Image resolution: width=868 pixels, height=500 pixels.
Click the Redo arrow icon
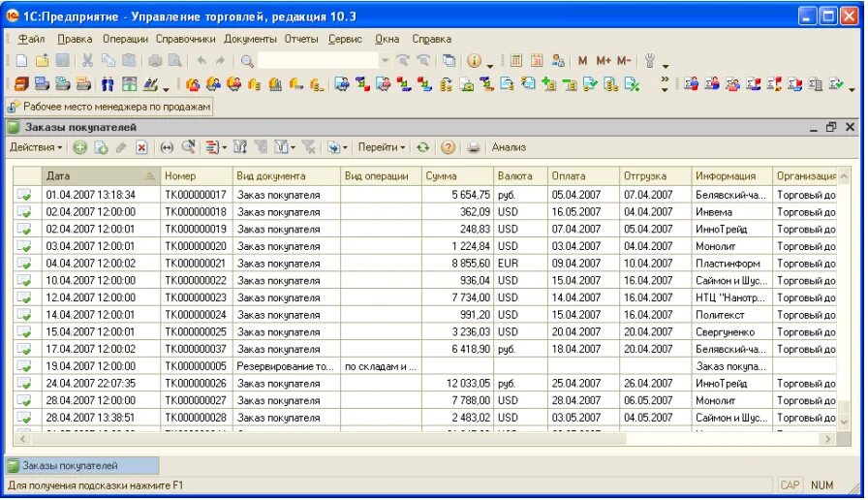point(220,60)
